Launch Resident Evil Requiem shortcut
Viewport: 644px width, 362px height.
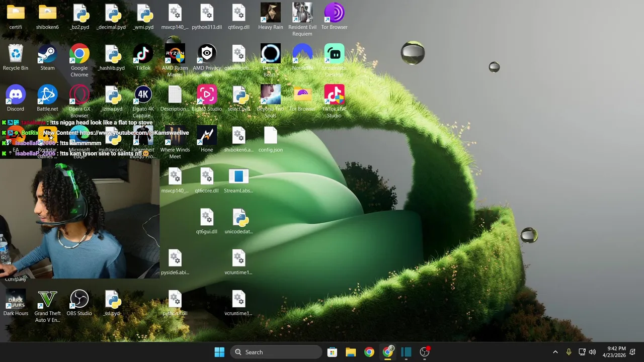tap(302, 20)
